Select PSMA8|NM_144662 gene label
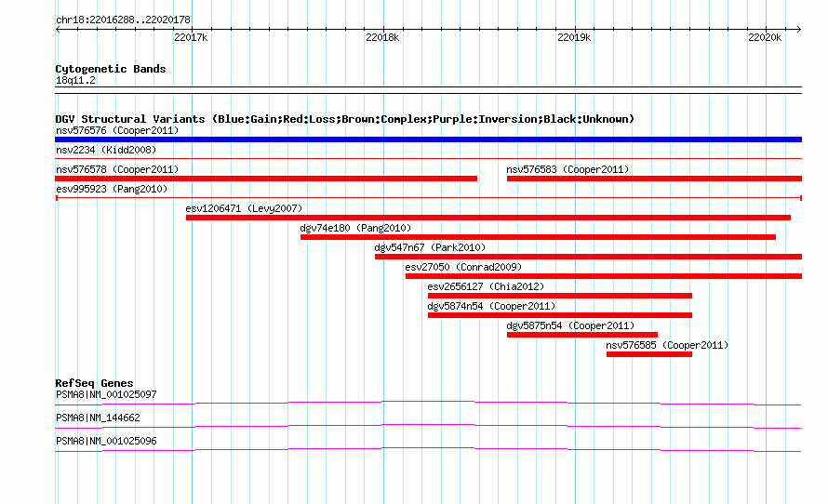This screenshot has width=828, height=504. [98, 418]
